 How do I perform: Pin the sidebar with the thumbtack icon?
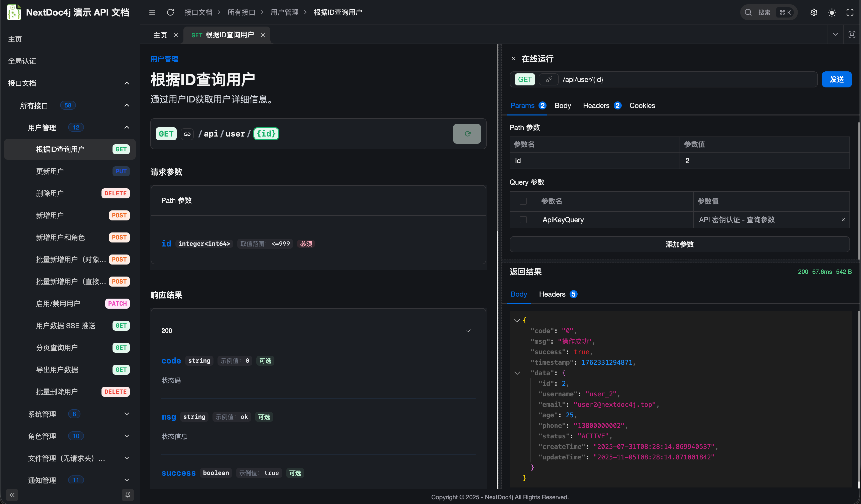point(128,495)
